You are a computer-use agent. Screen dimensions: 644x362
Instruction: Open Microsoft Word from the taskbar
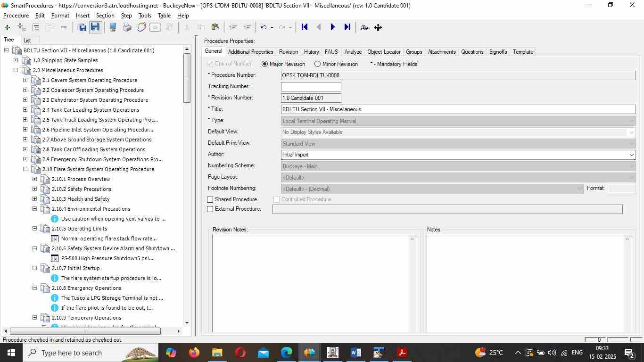pyautogui.click(x=356, y=353)
